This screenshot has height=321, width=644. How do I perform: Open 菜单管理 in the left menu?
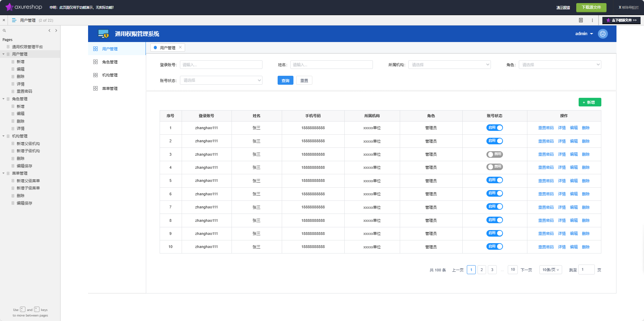(117, 89)
